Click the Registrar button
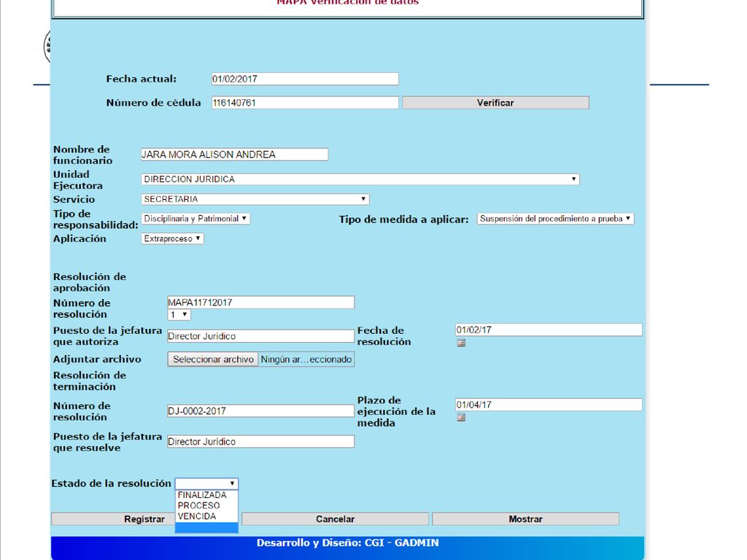 113,519
